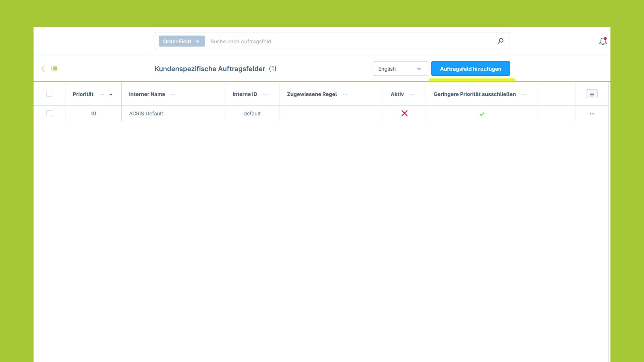Screen dimensions: 644x362
Task: Open the list view icon beside back arrow
Action: (x=54, y=68)
